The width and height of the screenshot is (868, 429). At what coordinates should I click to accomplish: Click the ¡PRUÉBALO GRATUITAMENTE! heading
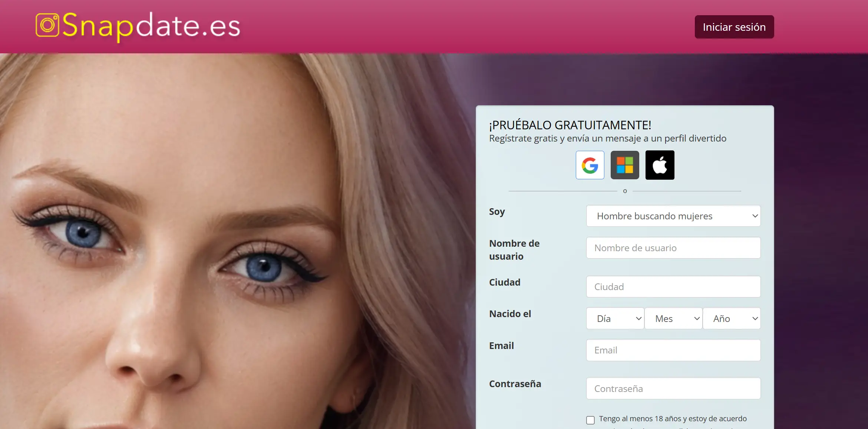pyautogui.click(x=570, y=125)
